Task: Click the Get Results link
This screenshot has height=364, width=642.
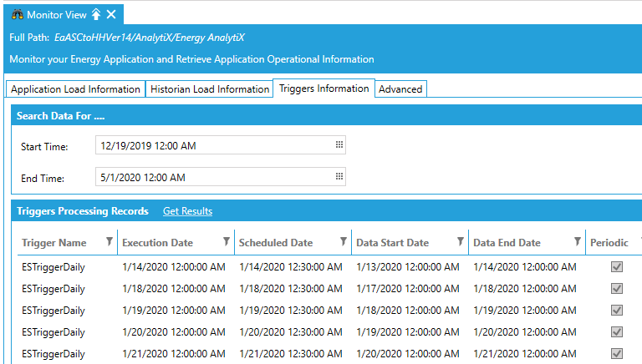Action: click(187, 211)
